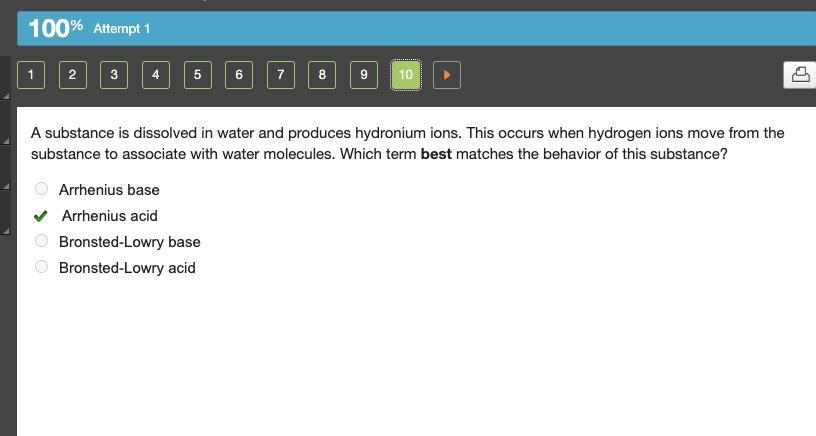
Task: Go to question 8
Action: coord(322,75)
